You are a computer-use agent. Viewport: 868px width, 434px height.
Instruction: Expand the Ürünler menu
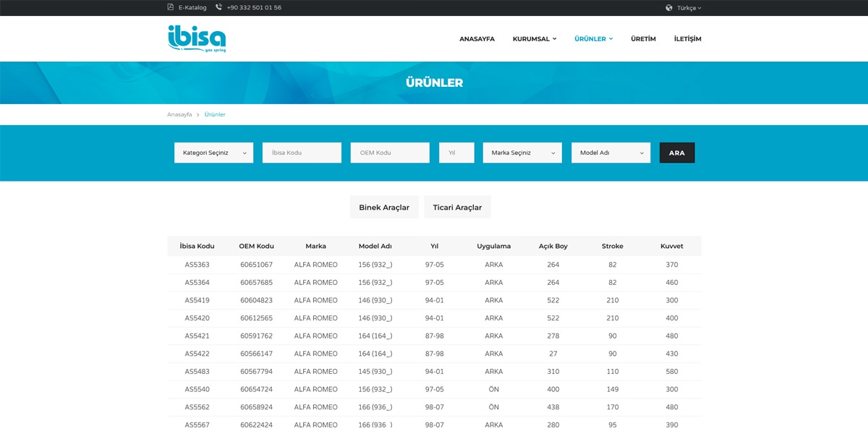tap(594, 39)
